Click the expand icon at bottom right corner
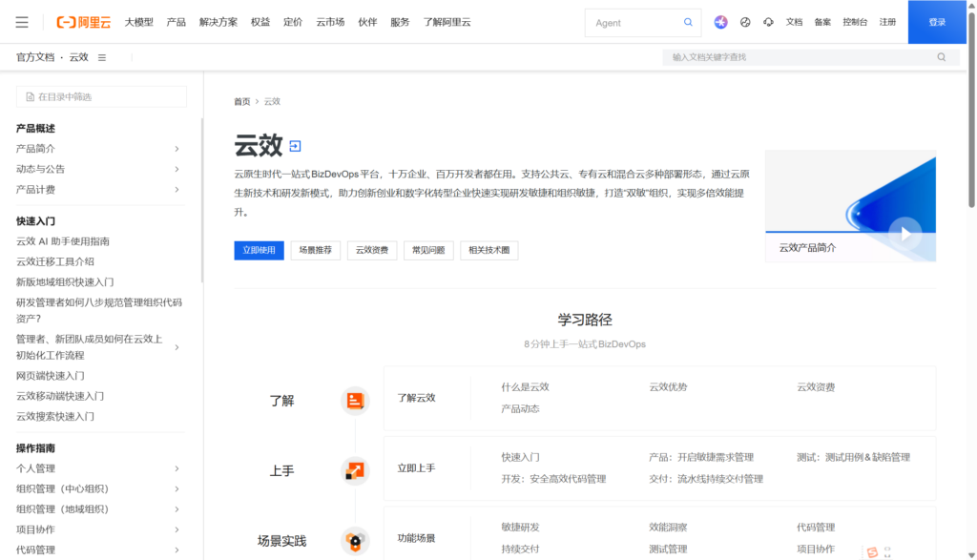 click(887, 552)
